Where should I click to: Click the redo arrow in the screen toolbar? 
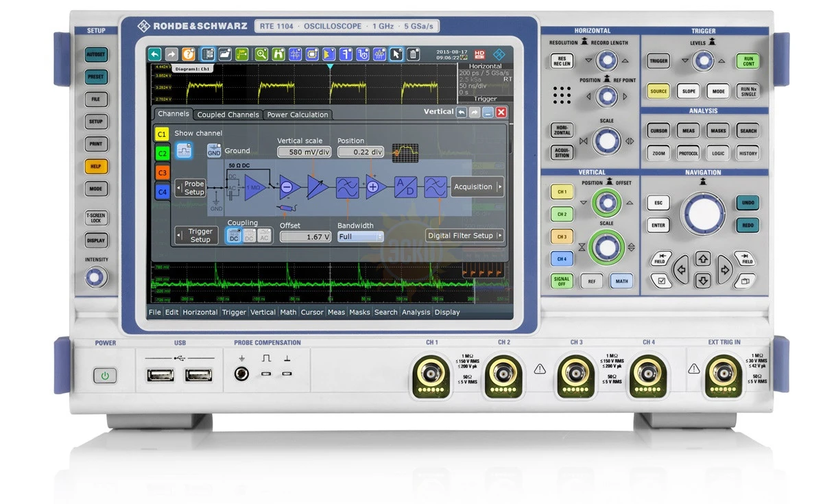click(x=171, y=54)
